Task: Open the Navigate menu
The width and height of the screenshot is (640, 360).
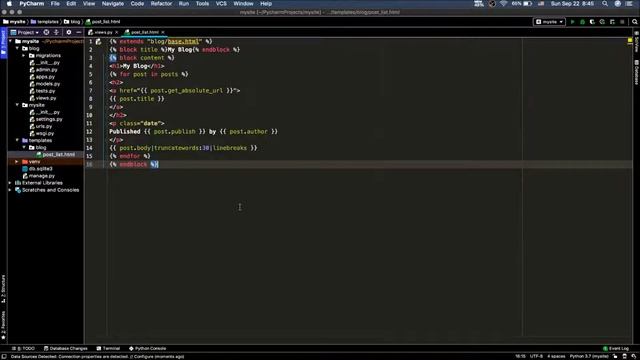Action: [113, 4]
